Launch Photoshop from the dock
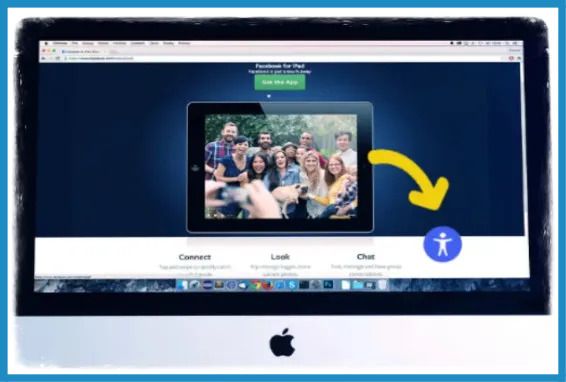 (x=328, y=285)
